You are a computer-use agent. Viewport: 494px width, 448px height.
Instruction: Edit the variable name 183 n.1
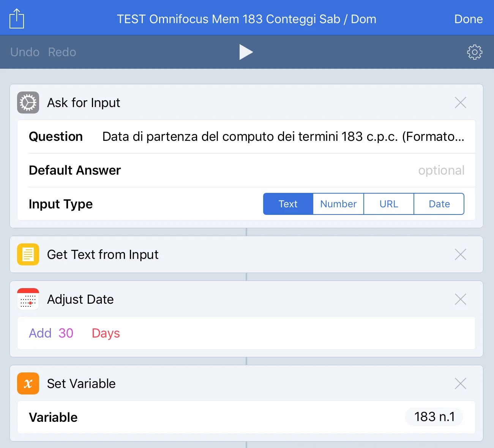434,417
